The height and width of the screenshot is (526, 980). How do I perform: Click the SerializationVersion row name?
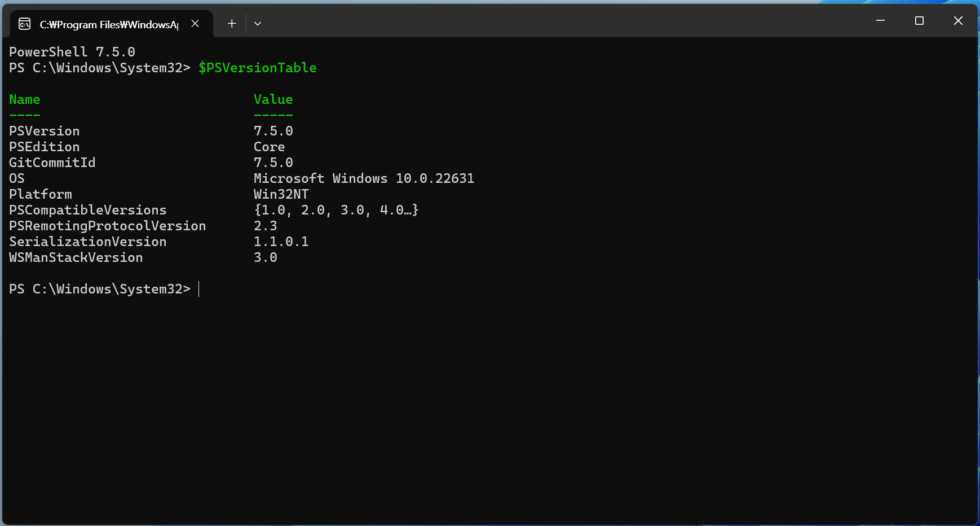88,242
